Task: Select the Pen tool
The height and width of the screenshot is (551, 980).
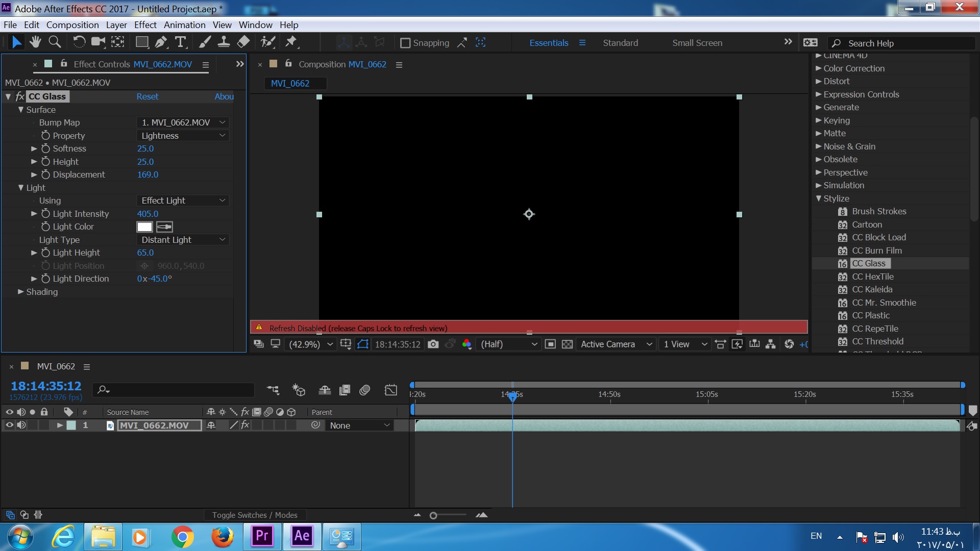Action: [161, 42]
